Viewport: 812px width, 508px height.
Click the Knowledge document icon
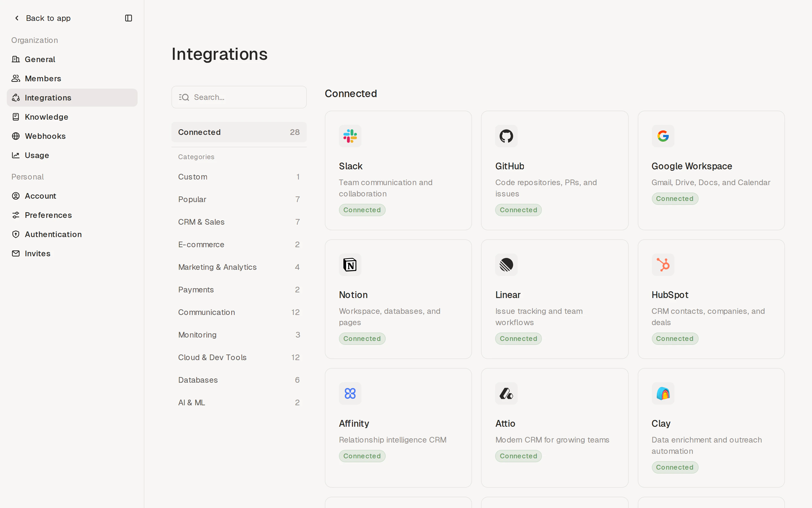(x=16, y=117)
